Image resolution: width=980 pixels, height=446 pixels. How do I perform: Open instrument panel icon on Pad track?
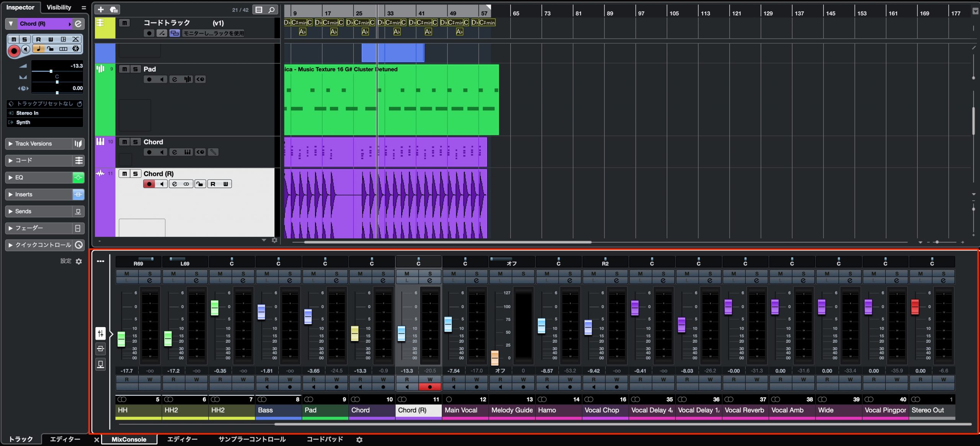(188, 79)
